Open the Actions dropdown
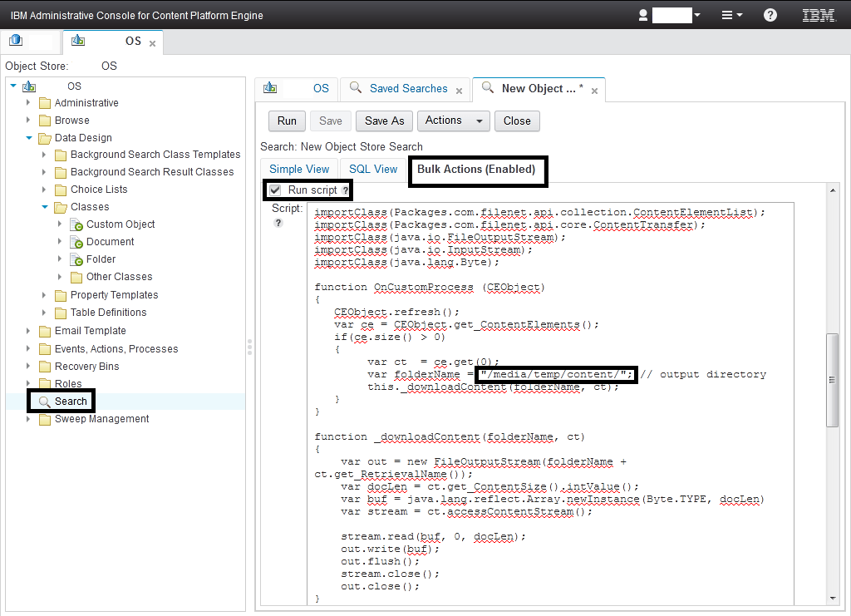The width and height of the screenshot is (851, 616). click(x=453, y=121)
